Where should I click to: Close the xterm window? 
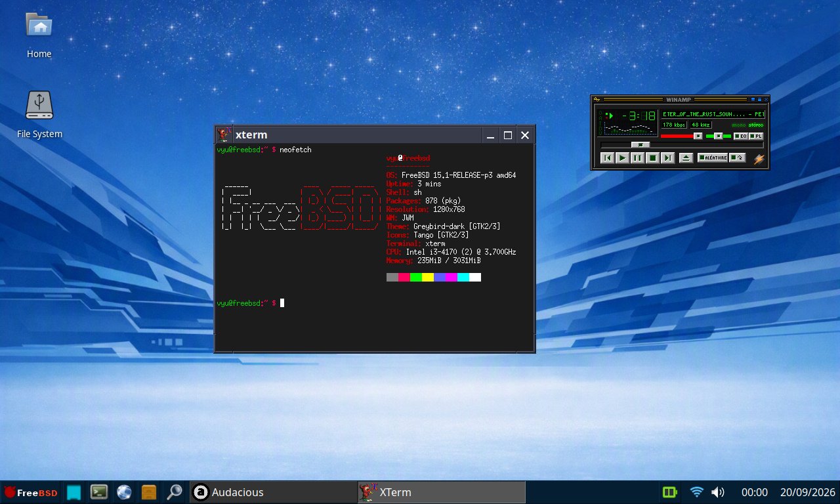(x=525, y=135)
